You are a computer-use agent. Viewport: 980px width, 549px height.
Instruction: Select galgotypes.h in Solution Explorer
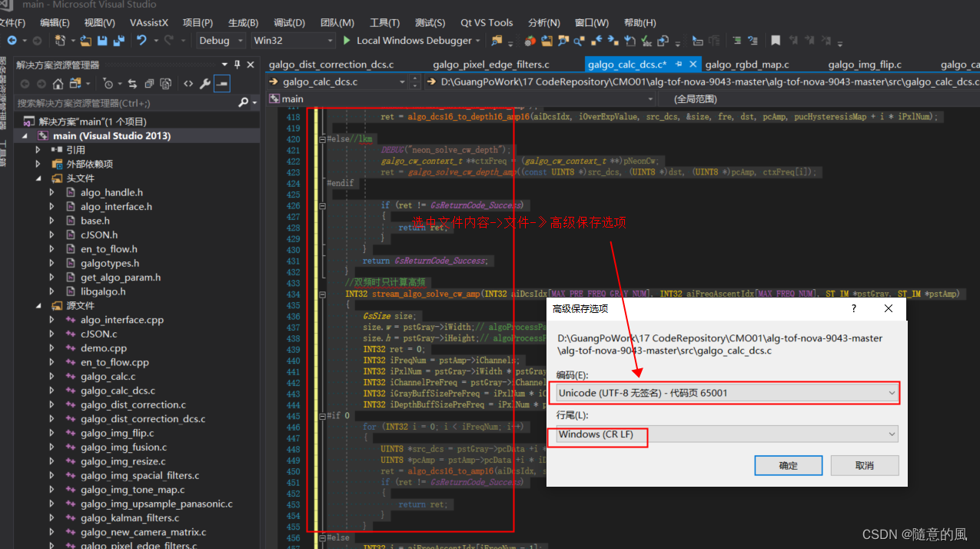[x=110, y=263]
